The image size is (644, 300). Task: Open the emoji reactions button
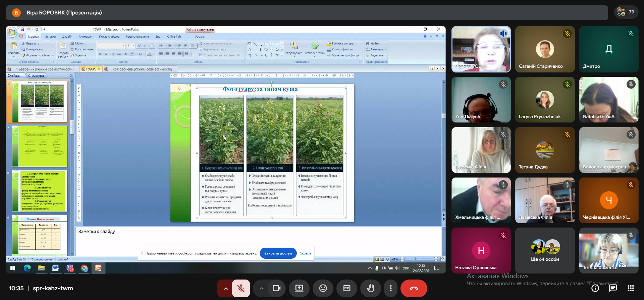coord(323,288)
